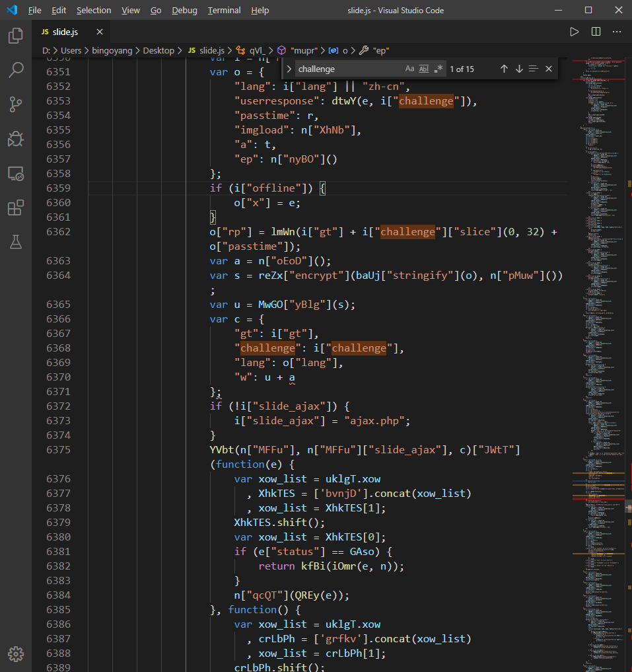Expand the replace mode chevron
632x672 pixels.
(289, 69)
